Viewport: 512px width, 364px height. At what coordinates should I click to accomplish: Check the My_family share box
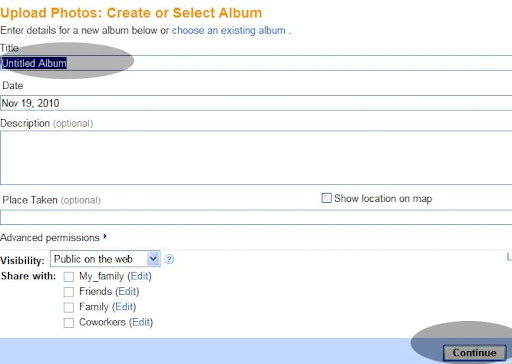(x=69, y=277)
